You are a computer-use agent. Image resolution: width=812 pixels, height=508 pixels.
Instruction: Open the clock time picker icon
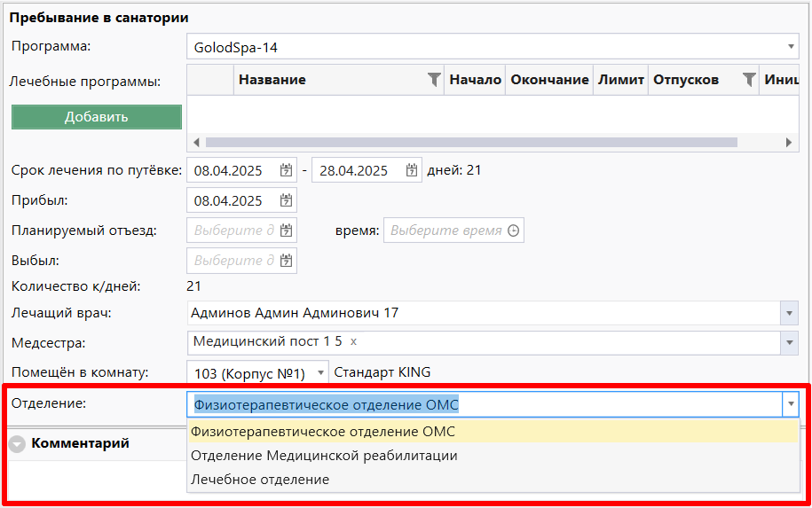click(x=512, y=231)
